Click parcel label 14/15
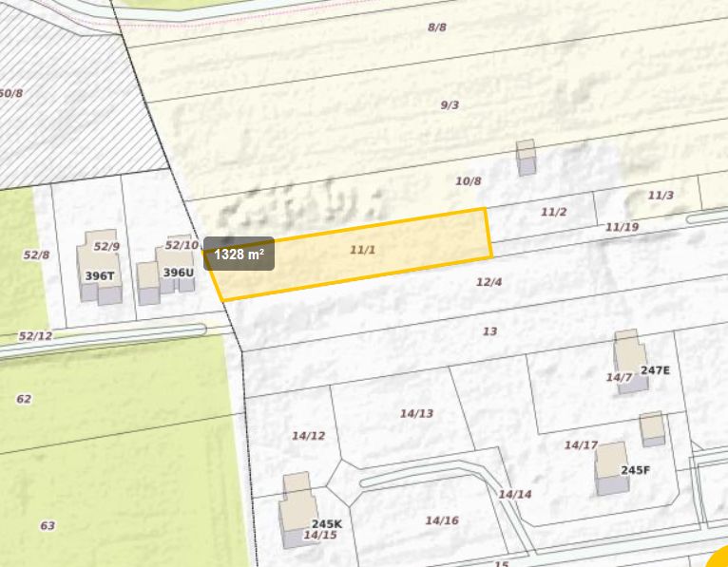 (320, 535)
